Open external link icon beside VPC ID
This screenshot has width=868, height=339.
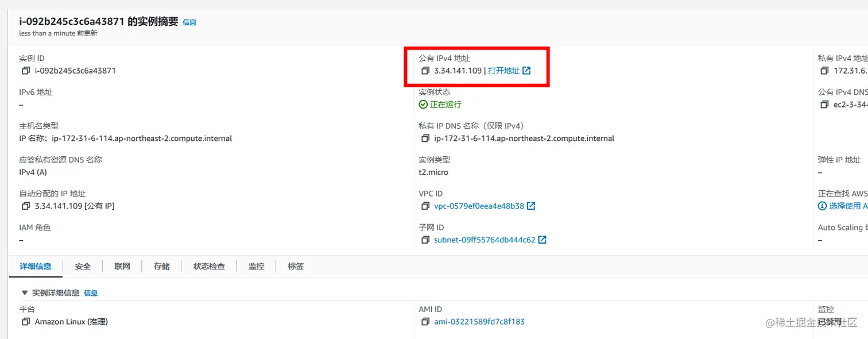pos(531,206)
